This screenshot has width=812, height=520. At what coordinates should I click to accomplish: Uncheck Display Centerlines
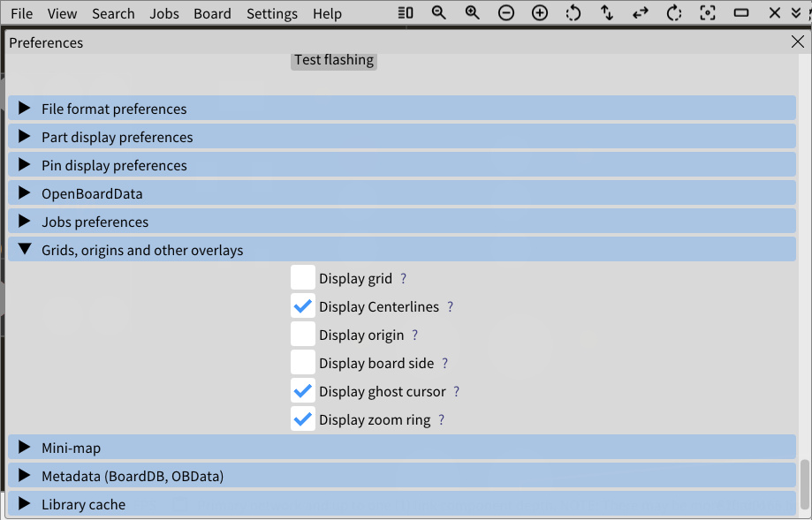pyautogui.click(x=303, y=306)
